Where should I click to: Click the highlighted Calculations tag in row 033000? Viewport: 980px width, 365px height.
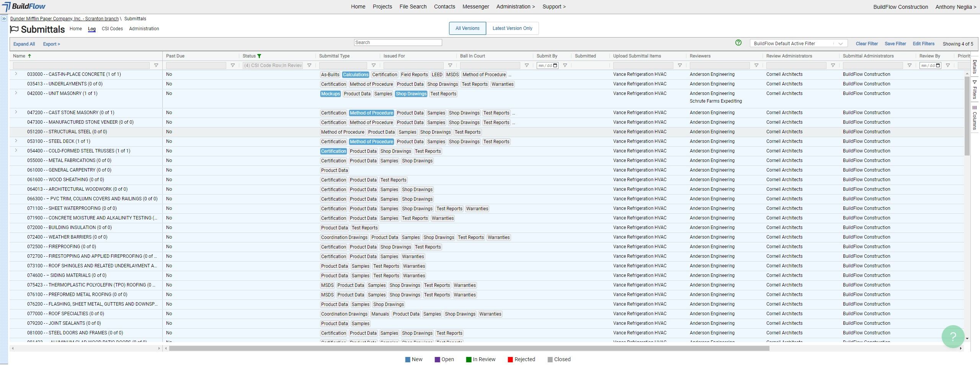coord(356,75)
